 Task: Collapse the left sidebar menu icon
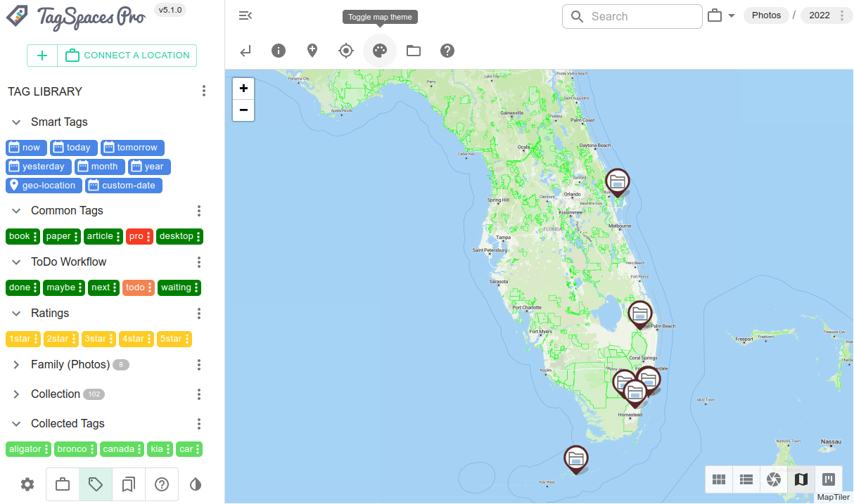[x=246, y=16]
